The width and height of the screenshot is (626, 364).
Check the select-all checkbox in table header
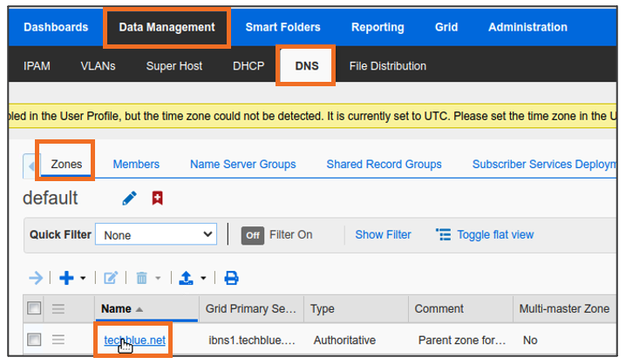[34, 308]
